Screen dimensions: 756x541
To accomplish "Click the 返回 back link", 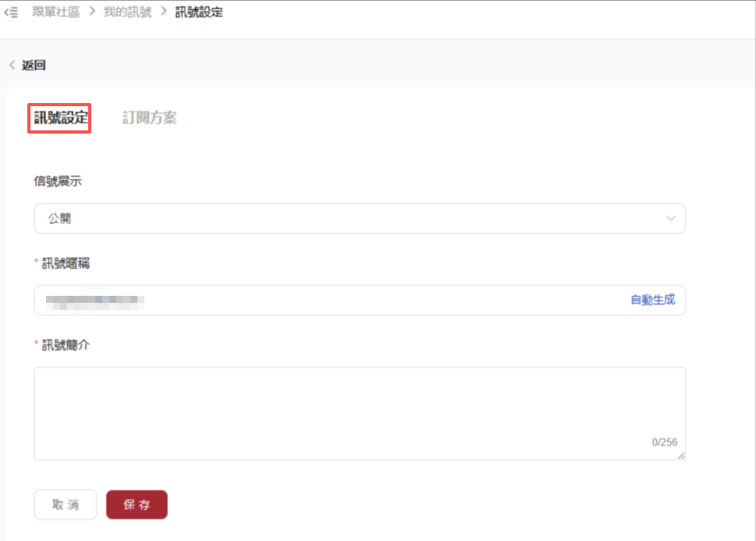I will (34, 65).
